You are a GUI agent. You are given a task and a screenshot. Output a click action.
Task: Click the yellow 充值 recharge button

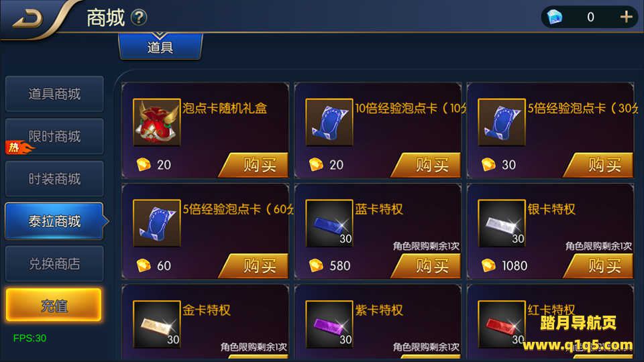(54, 305)
